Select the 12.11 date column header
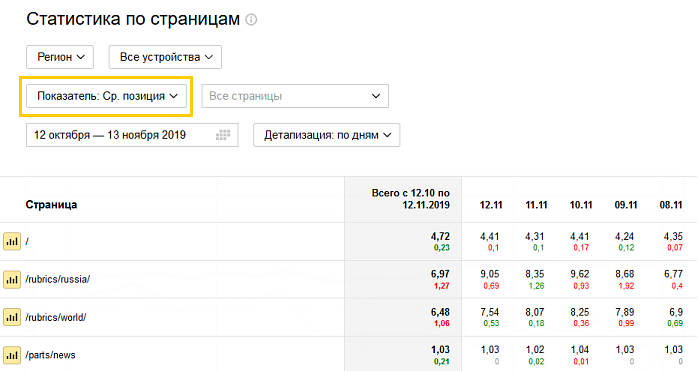The height and width of the screenshot is (371, 698). click(491, 205)
